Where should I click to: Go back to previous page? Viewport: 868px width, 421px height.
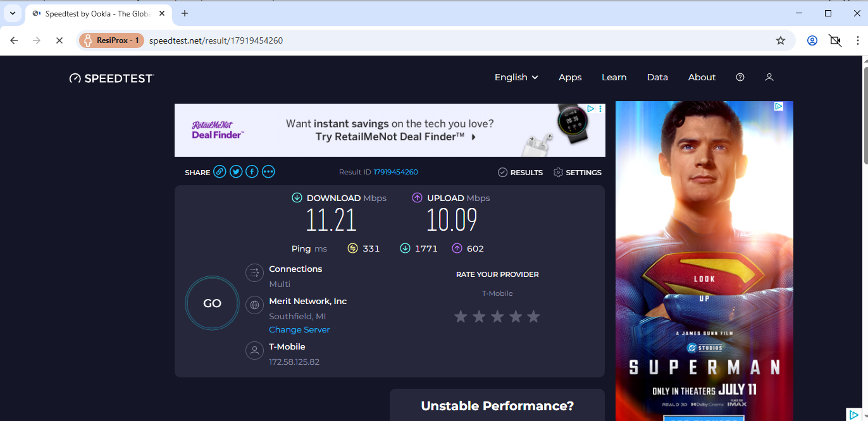(14, 40)
